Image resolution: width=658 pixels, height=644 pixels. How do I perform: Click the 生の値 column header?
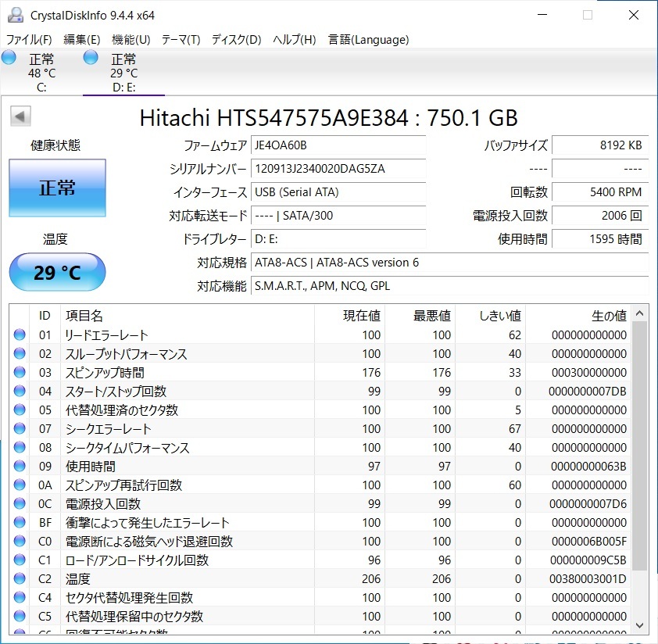coord(579,315)
